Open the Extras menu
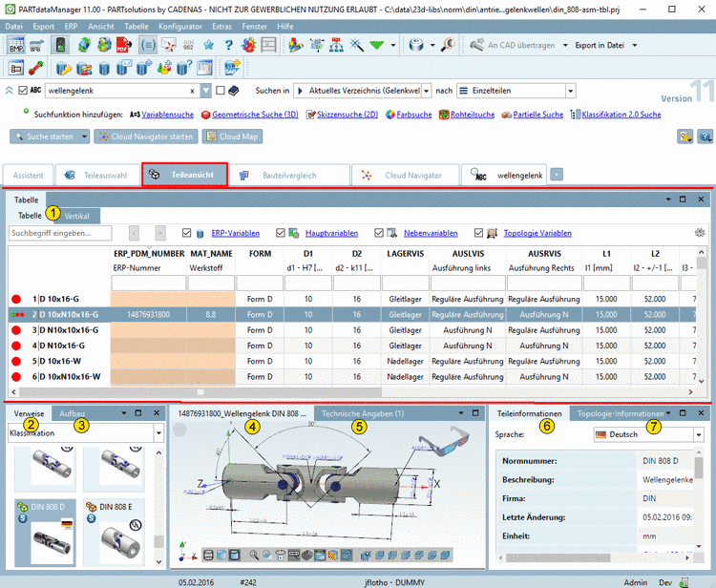Screen dimensions: 716x588 221,27
